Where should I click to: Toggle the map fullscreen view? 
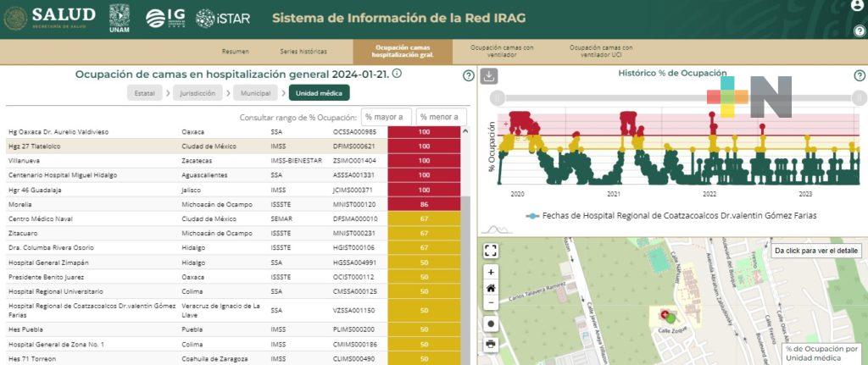point(491,251)
